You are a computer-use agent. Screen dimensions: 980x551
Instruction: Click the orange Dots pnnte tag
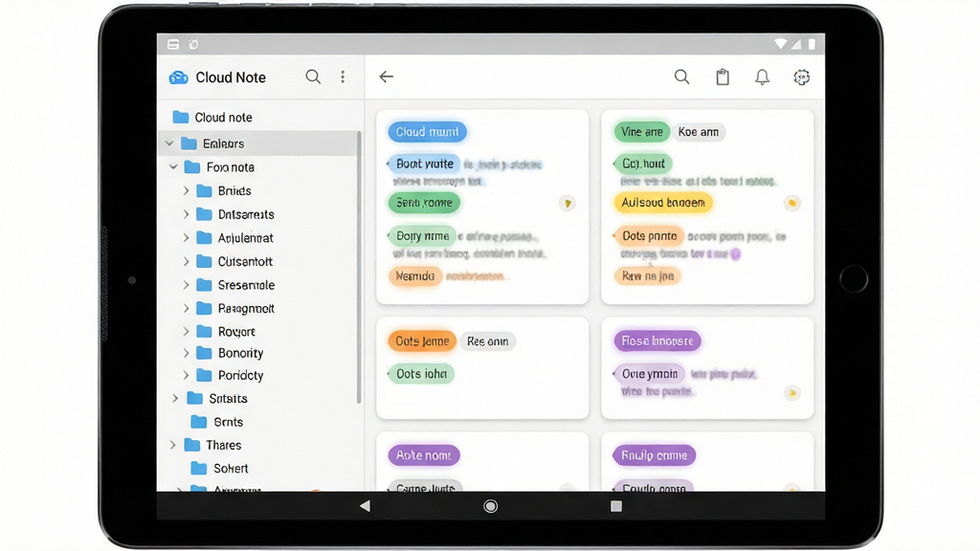pyautogui.click(x=650, y=236)
